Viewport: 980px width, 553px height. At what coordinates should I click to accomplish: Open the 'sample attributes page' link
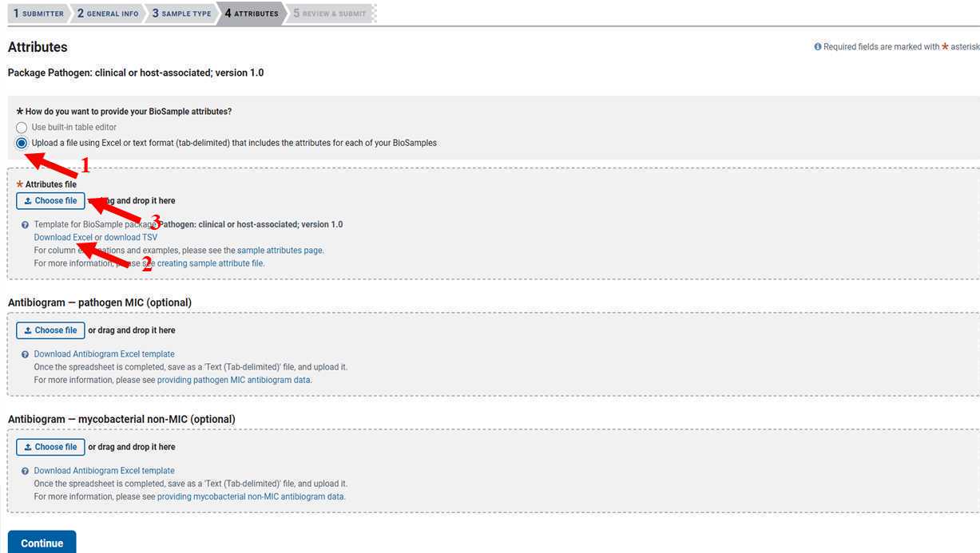[280, 251]
